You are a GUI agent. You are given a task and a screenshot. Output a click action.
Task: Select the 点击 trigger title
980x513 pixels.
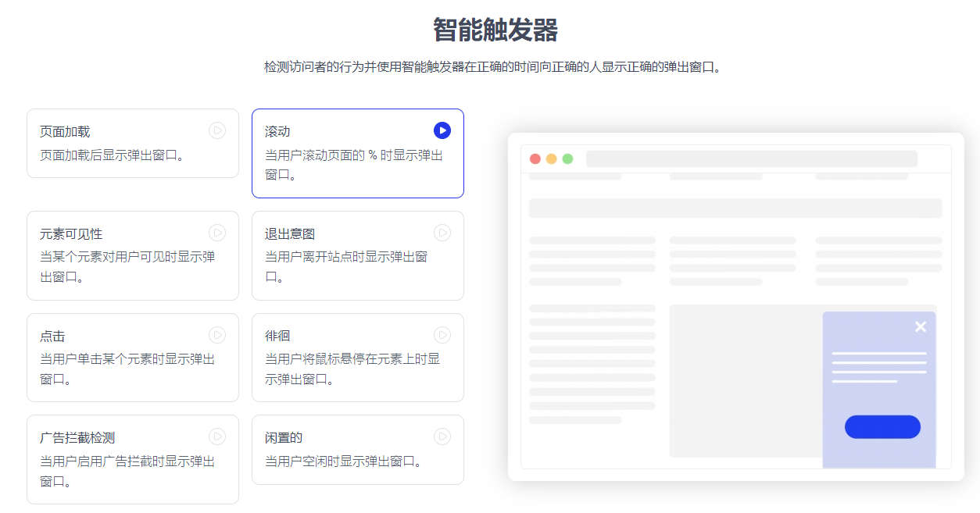pos(52,337)
